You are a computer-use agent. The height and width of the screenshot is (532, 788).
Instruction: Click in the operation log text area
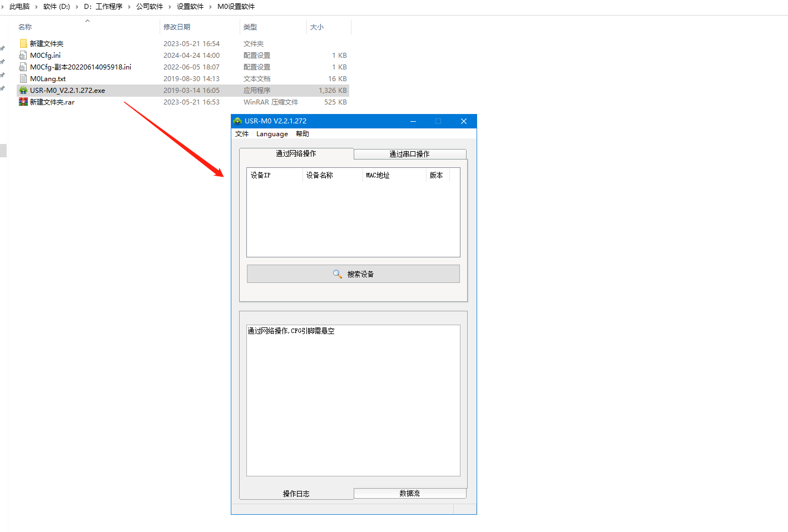click(x=353, y=400)
